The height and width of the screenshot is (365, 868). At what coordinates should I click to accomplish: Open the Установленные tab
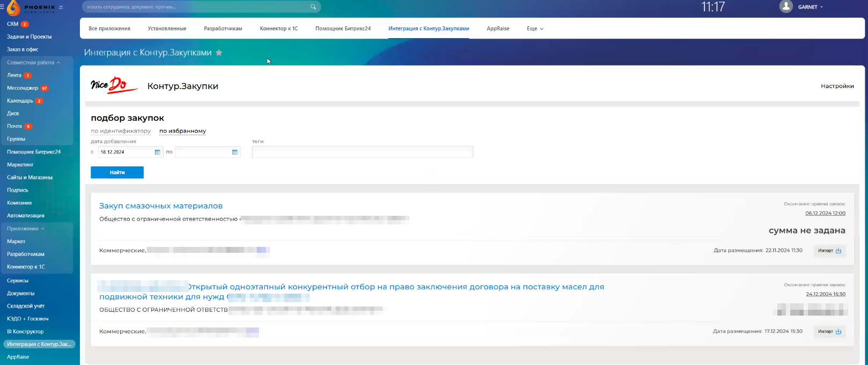(167, 28)
